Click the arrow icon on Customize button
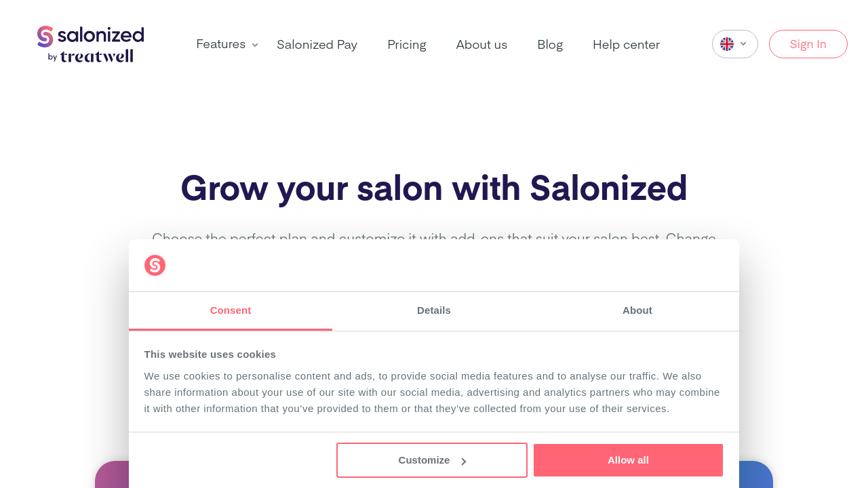The image size is (868, 488). click(464, 462)
